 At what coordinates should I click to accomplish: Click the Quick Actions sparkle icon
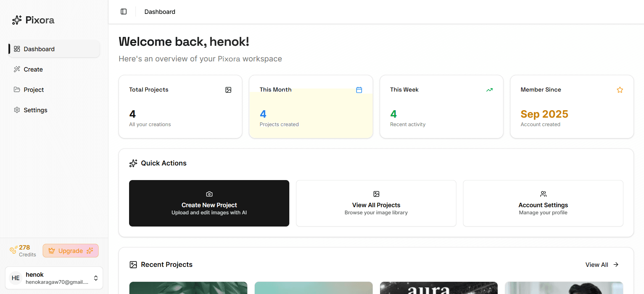click(133, 163)
